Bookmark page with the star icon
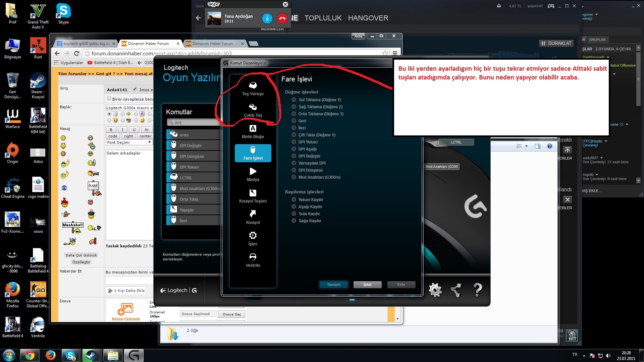644x362 pixels. 385,53
